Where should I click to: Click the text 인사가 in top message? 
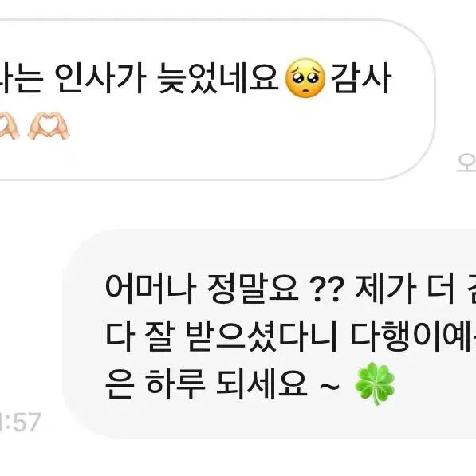(100, 78)
